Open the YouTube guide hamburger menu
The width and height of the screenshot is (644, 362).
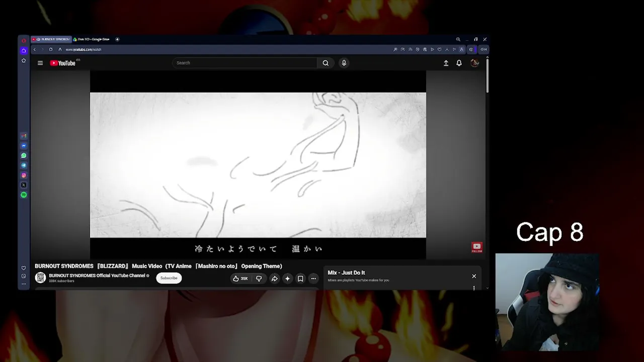click(40, 63)
